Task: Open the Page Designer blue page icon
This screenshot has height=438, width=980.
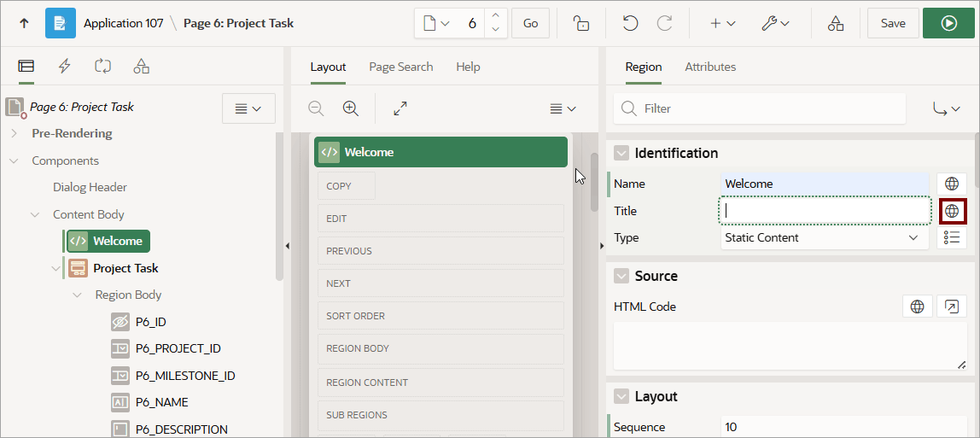Action: [61, 23]
